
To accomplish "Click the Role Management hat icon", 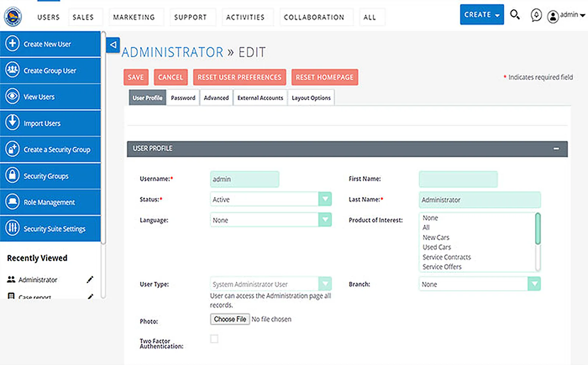I will tap(12, 202).
